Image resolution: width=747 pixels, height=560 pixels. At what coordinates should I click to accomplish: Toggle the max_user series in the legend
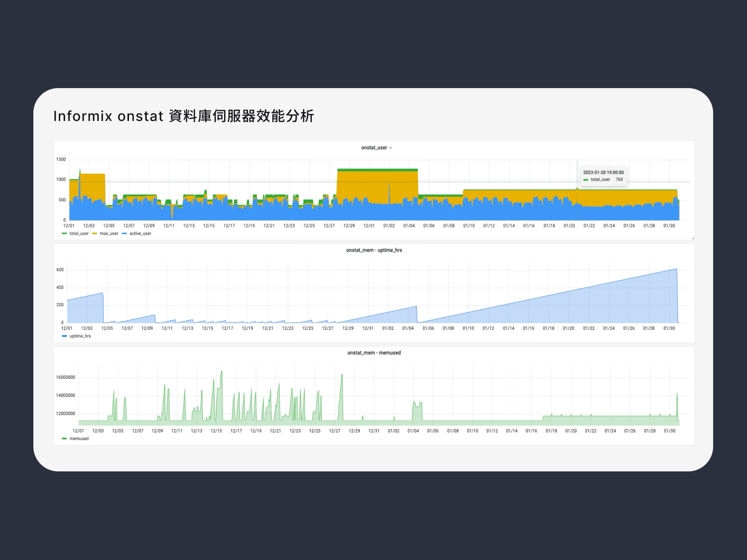(109, 233)
